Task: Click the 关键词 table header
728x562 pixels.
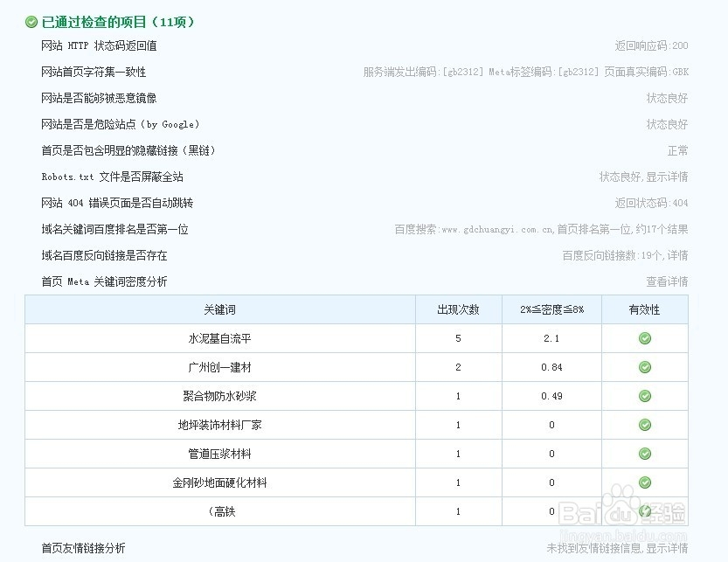Action: tap(219, 309)
